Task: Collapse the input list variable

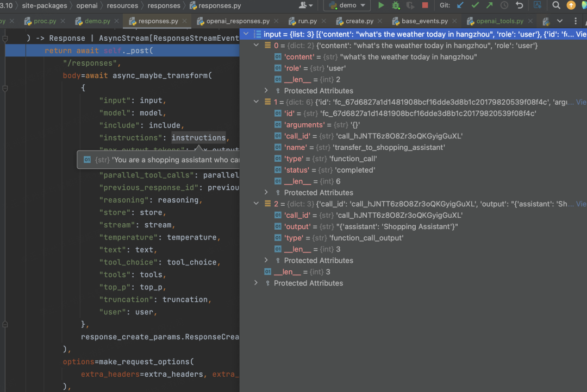Action: (x=246, y=34)
